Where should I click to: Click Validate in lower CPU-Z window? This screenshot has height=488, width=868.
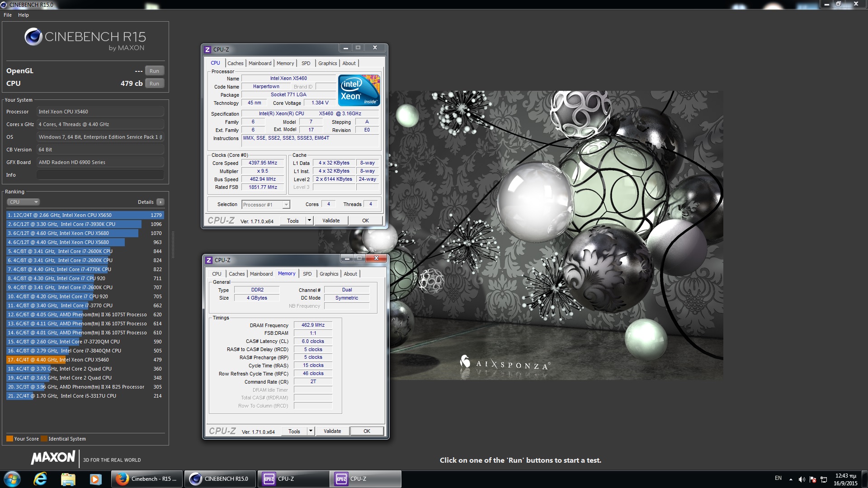coord(332,431)
